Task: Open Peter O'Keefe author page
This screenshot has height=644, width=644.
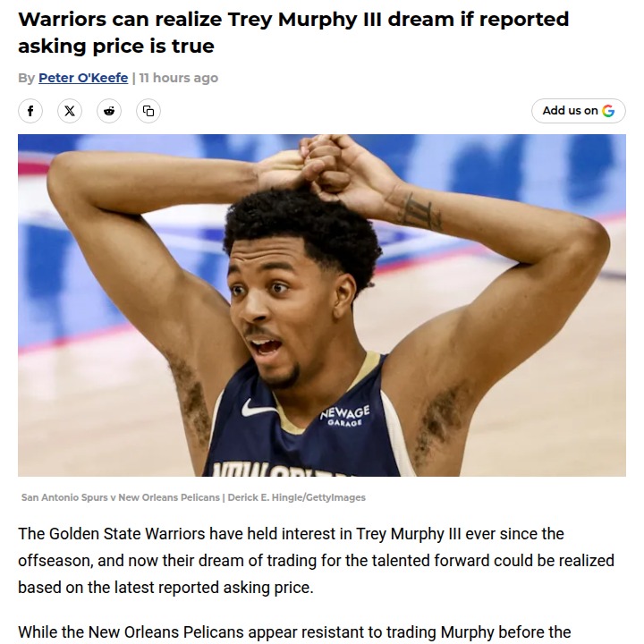Action: point(83,78)
